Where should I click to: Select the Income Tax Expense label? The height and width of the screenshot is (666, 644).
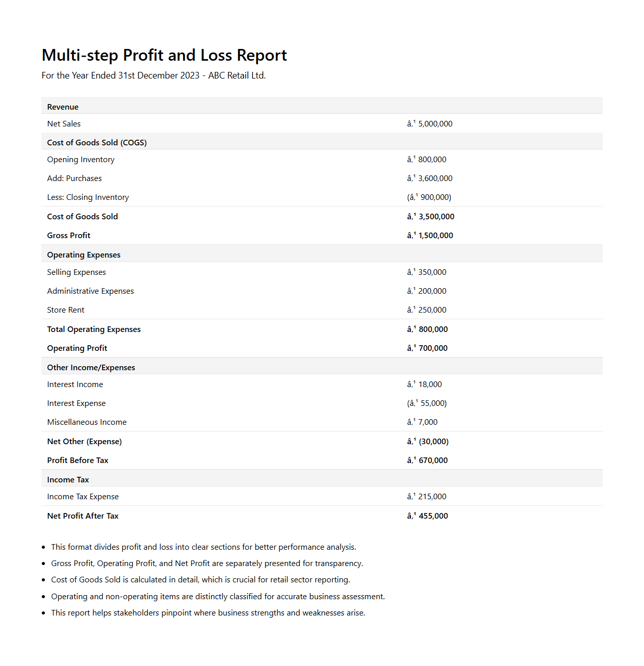pyautogui.click(x=83, y=497)
